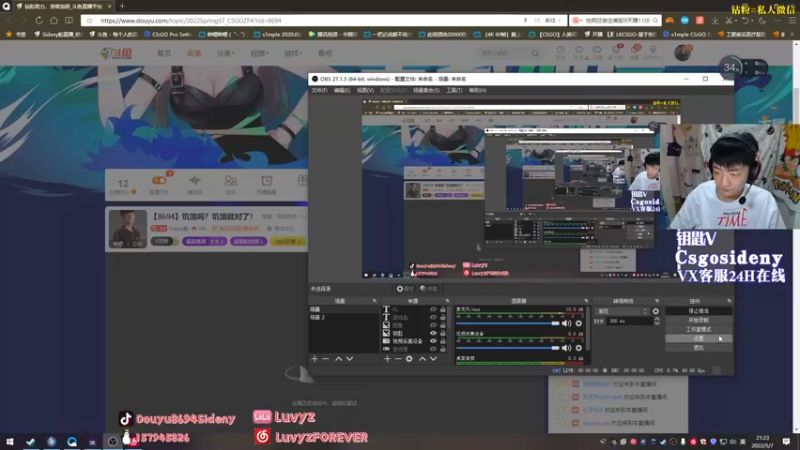Viewport: 800px width, 450px height.
Task: Click the waveform audio icon on Douyu panel
Action: (195, 181)
